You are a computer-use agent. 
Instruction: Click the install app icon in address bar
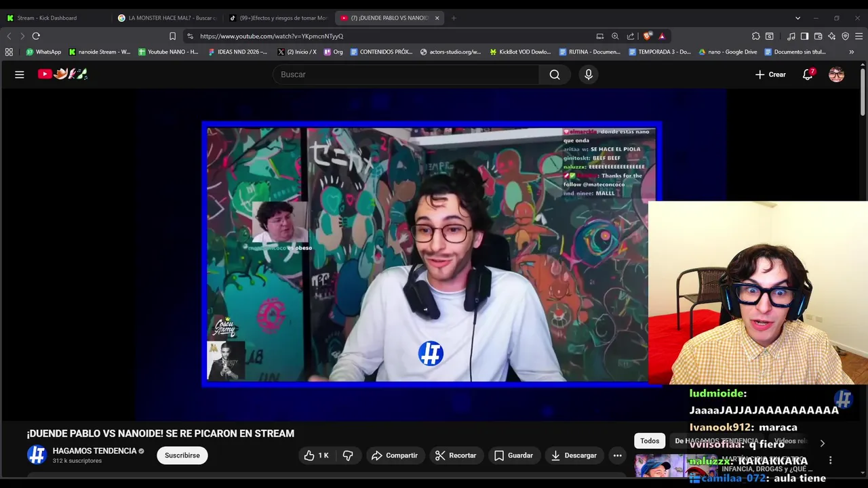(x=599, y=36)
